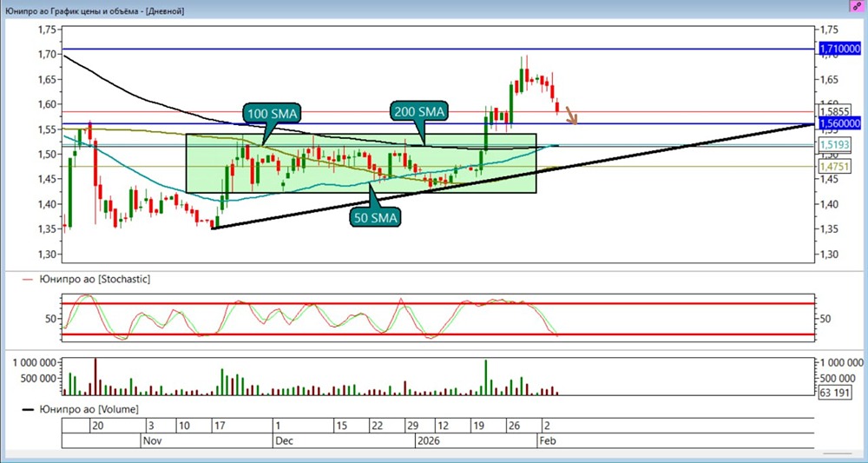Click the 'Feb' month label on the time axis
The width and height of the screenshot is (868, 463).
[x=548, y=441]
